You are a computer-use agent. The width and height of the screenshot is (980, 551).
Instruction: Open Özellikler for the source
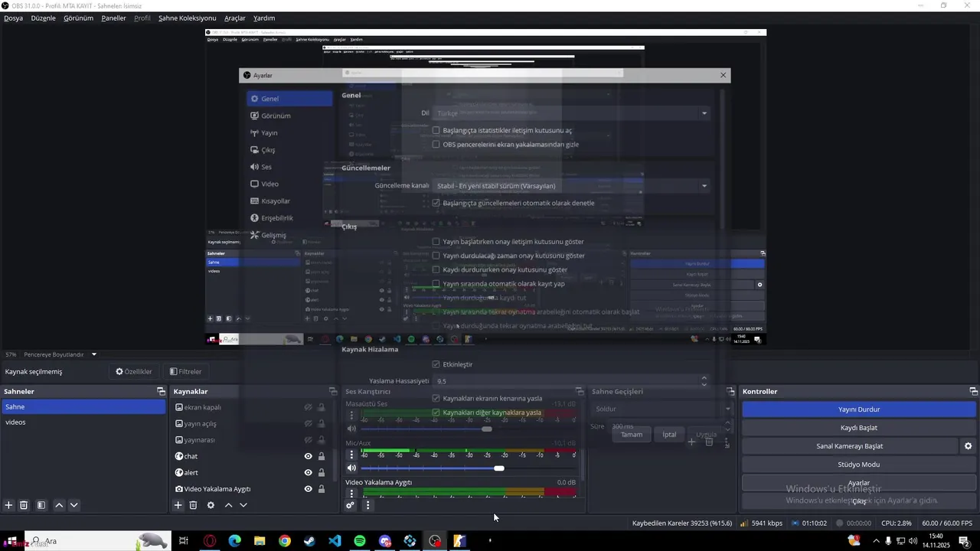coord(134,372)
